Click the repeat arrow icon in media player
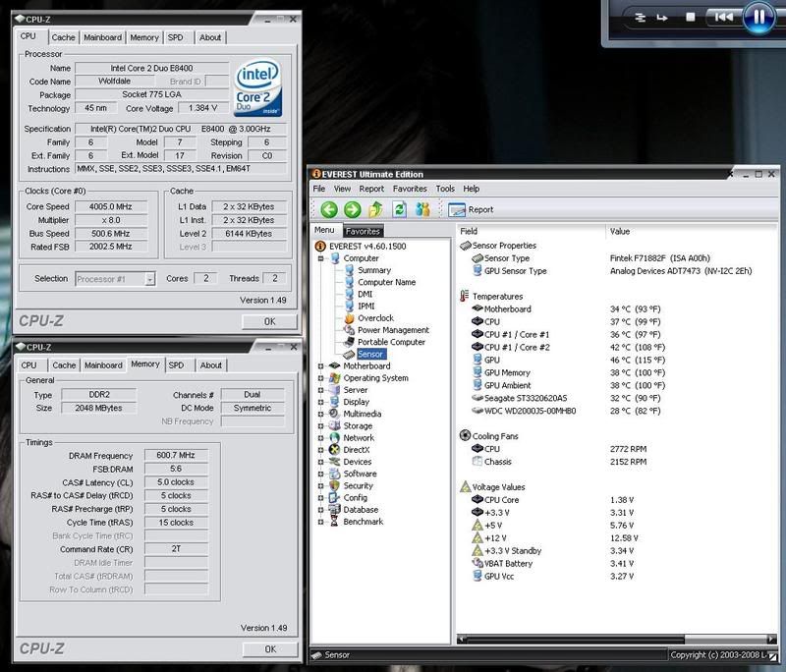Image resolution: width=786 pixels, height=672 pixels. click(x=662, y=18)
